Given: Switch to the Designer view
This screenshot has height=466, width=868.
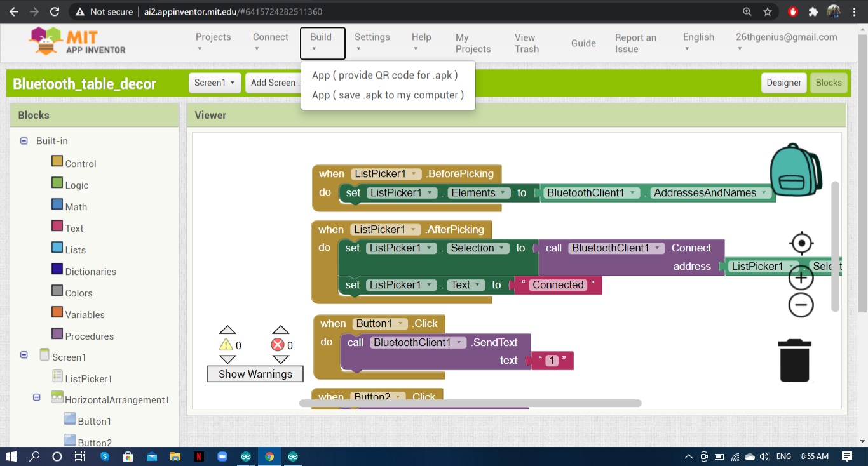Looking at the screenshot, I should tap(784, 83).
